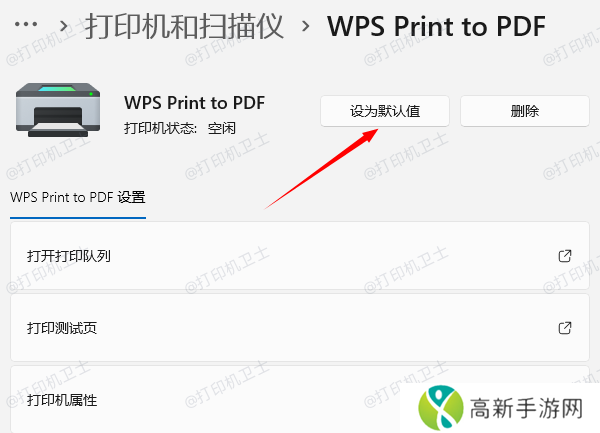
Task: Select the WPS Print to PDF printer name
Action: pos(194,103)
